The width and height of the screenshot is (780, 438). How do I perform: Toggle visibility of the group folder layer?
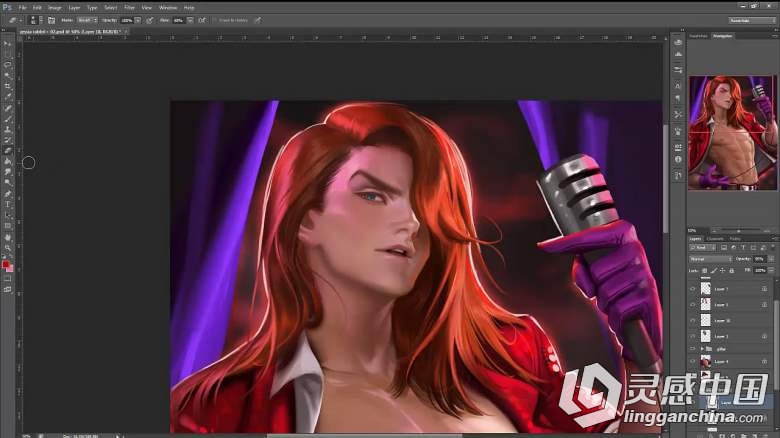692,349
